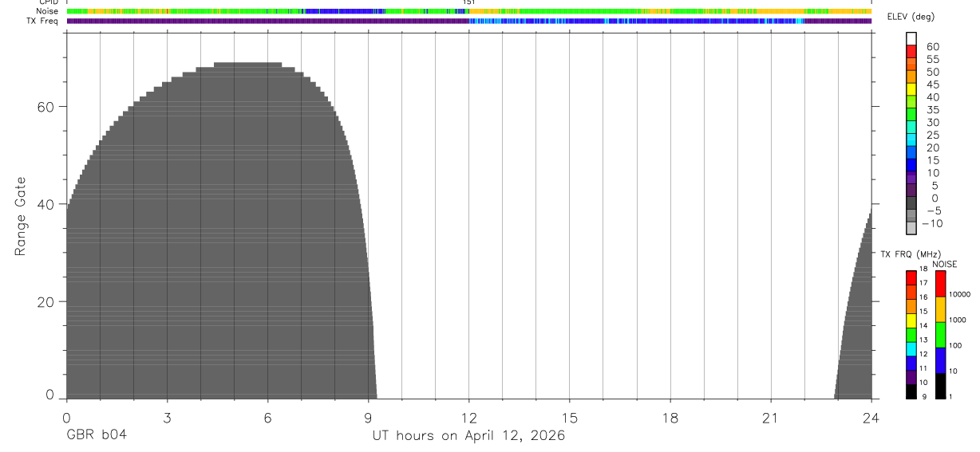Viewport: 980px width, 452px height.
Task: Click the 'TX Freq' row label at top left
Action: [x=42, y=21]
